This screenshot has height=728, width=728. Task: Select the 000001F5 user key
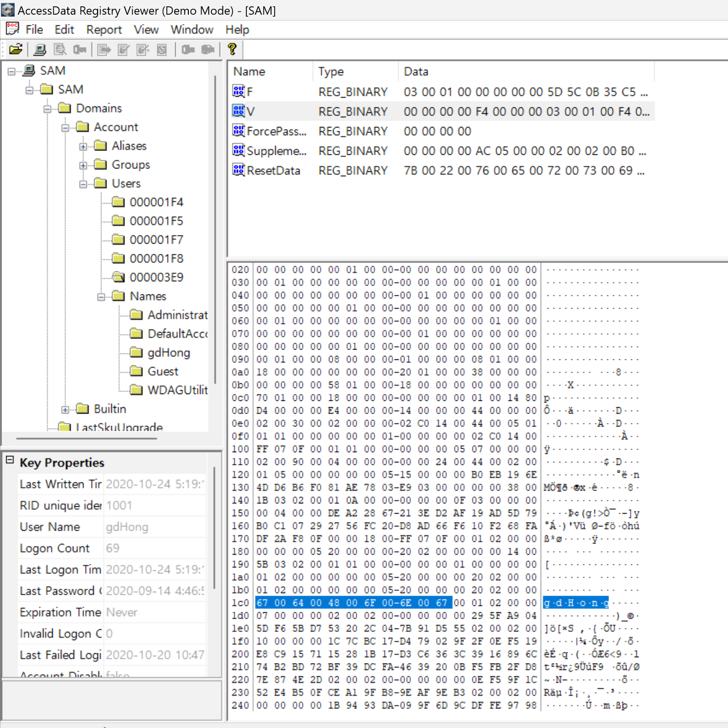[x=156, y=221]
